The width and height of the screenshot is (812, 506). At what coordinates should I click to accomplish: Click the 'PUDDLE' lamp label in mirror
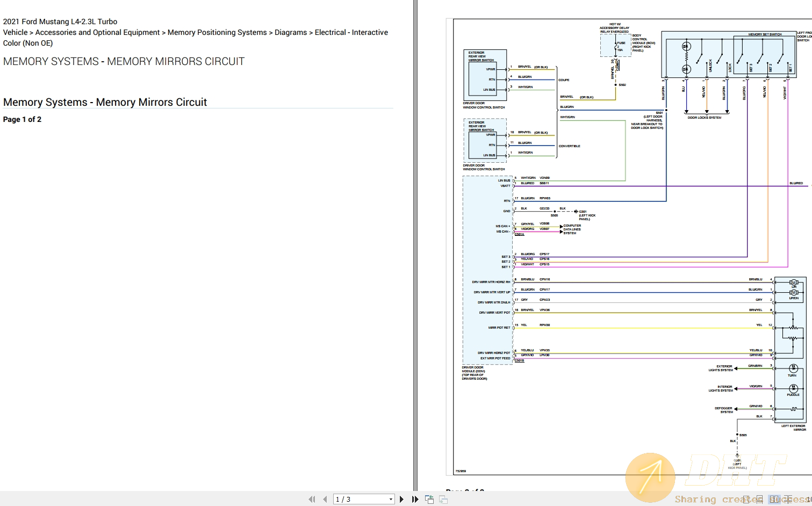793,395
